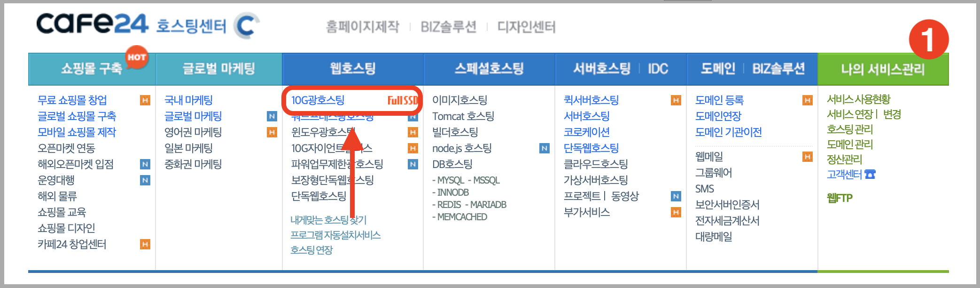Open 호스팅 관리 link

tap(850, 129)
